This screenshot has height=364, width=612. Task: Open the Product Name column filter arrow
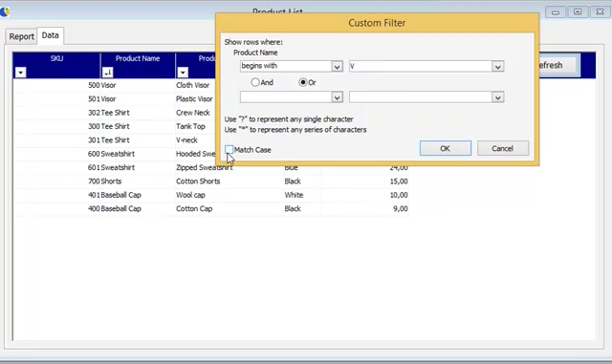tap(107, 73)
